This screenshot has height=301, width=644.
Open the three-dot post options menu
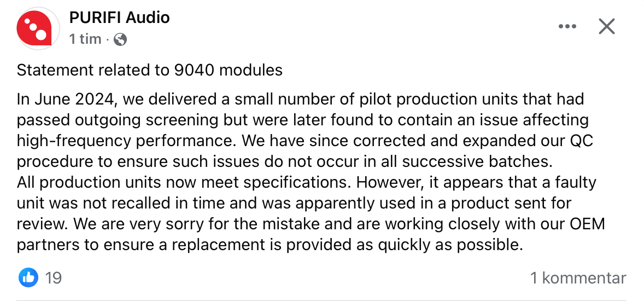point(567,27)
